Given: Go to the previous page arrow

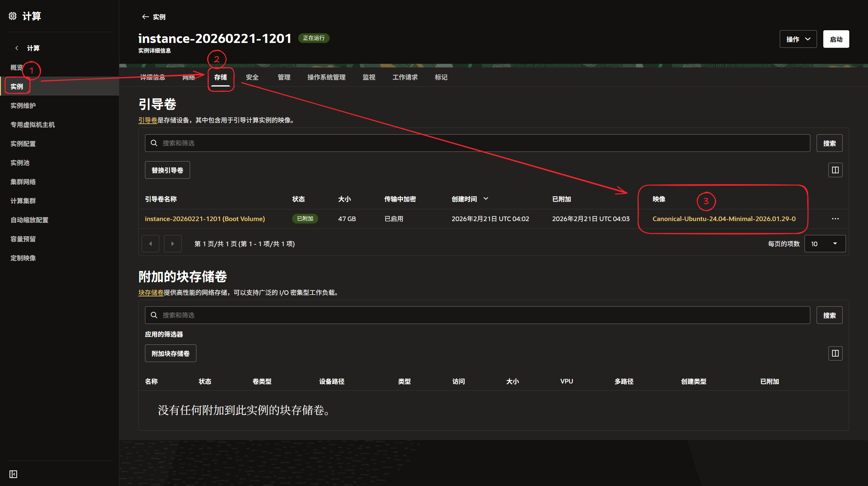Looking at the screenshot, I should click(150, 244).
